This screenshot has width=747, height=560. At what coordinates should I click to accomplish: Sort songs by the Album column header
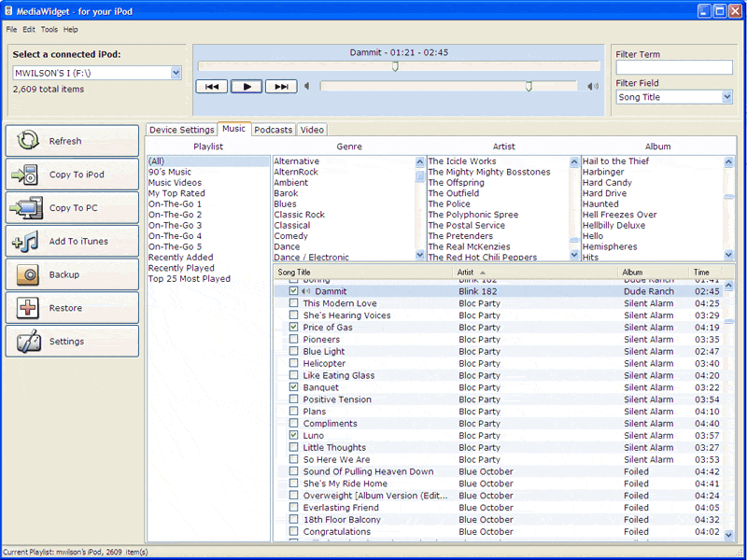click(x=653, y=273)
